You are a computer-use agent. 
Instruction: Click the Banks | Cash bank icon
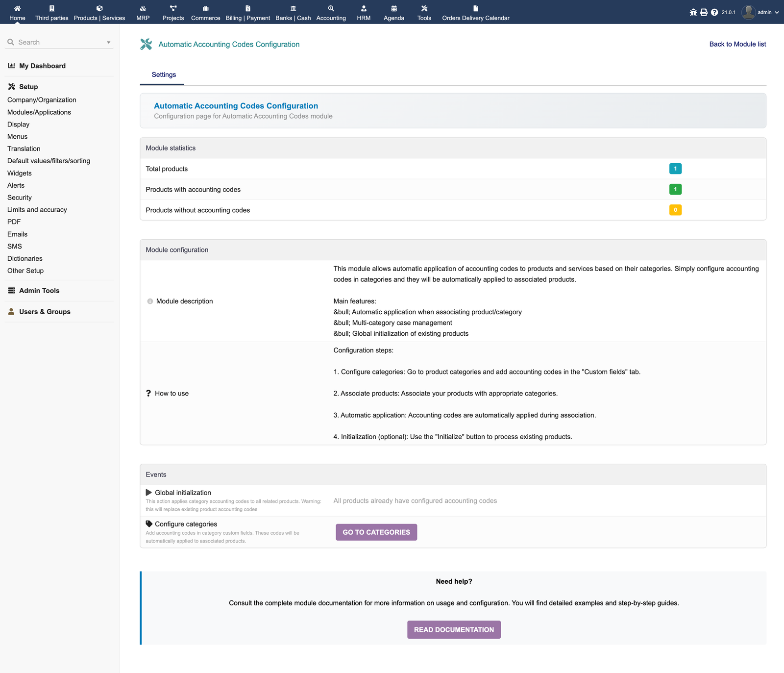point(293,8)
